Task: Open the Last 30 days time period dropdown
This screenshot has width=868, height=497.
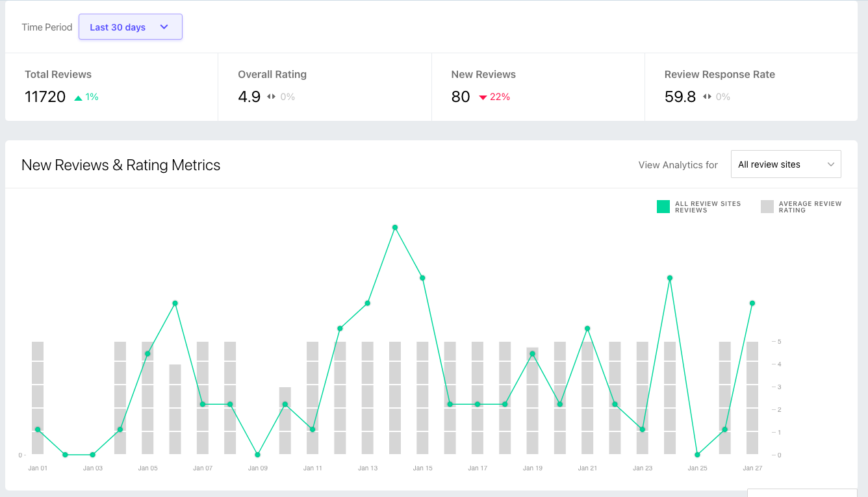Action: coord(130,27)
